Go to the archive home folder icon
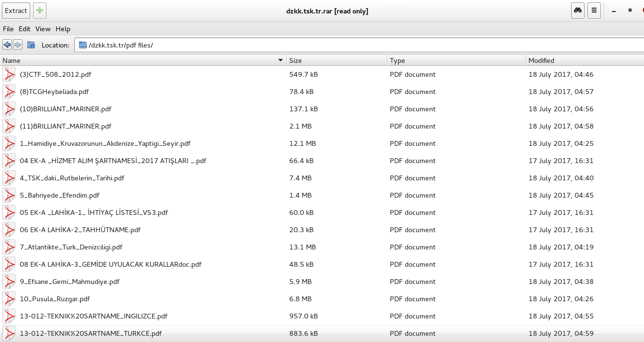 click(31, 45)
